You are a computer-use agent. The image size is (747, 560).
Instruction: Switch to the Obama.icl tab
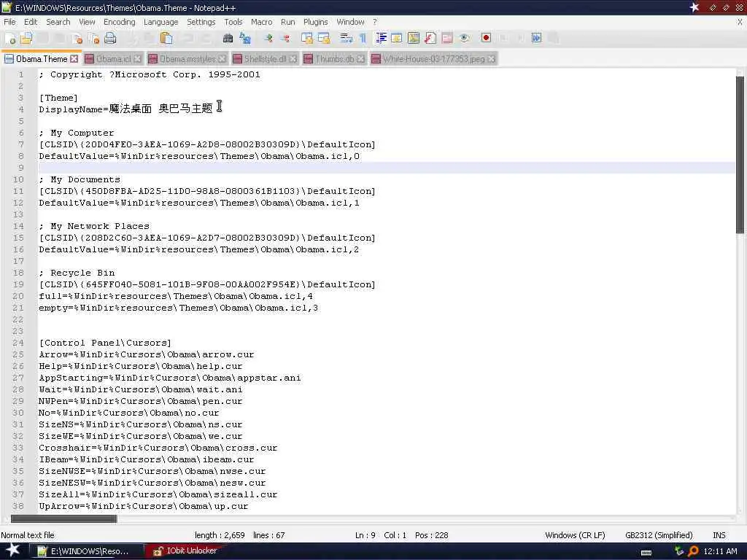113,59
